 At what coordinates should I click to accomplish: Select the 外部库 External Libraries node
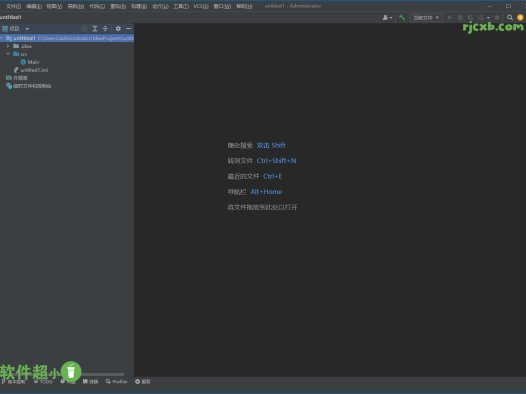tap(17, 78)
